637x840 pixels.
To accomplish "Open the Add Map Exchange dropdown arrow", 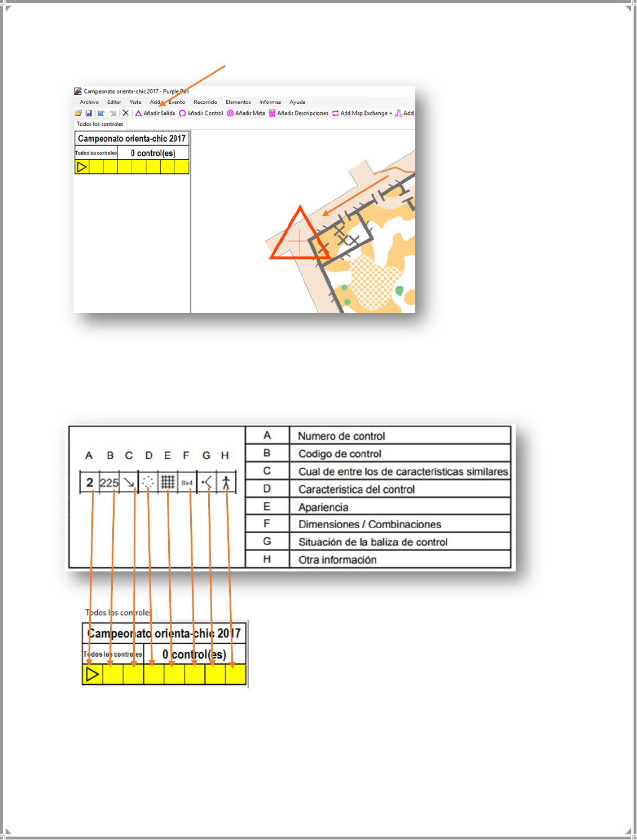I will pos(390,113).
